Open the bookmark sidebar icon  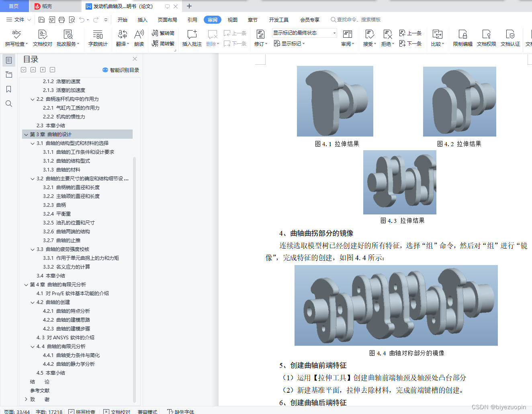click(8, 89)
